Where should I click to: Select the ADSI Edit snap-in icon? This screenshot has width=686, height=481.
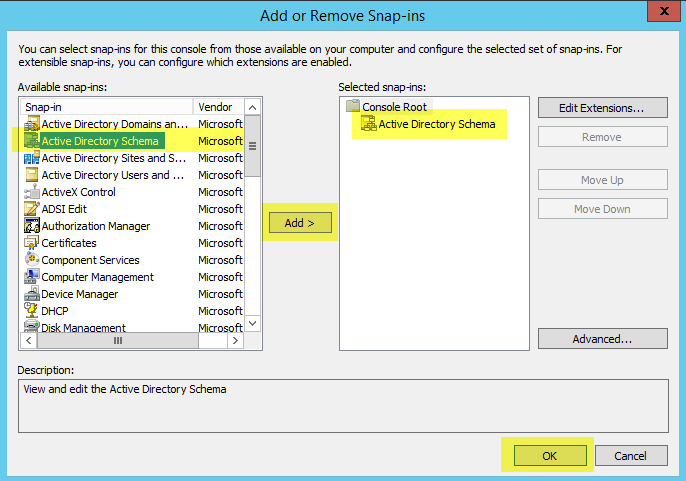coord(32,209)
